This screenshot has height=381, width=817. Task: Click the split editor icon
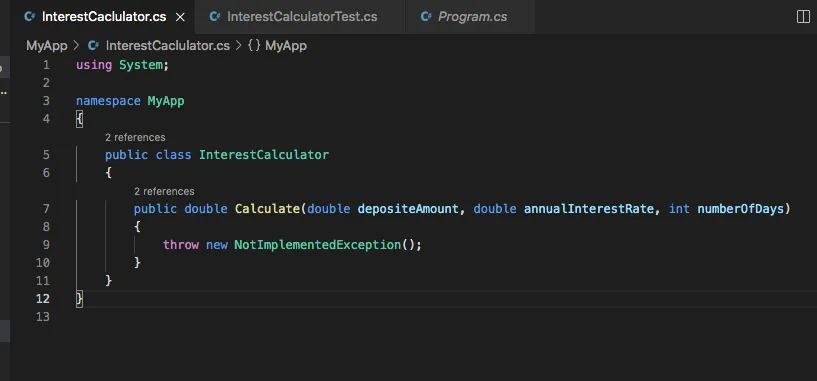click(803, 17)
